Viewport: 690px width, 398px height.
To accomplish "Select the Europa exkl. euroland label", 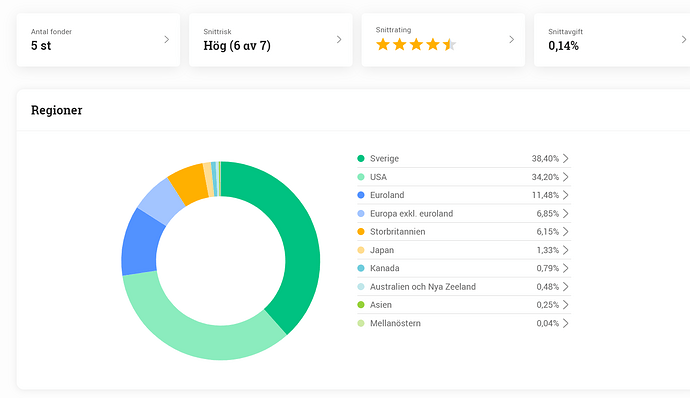I will [411, 214].
